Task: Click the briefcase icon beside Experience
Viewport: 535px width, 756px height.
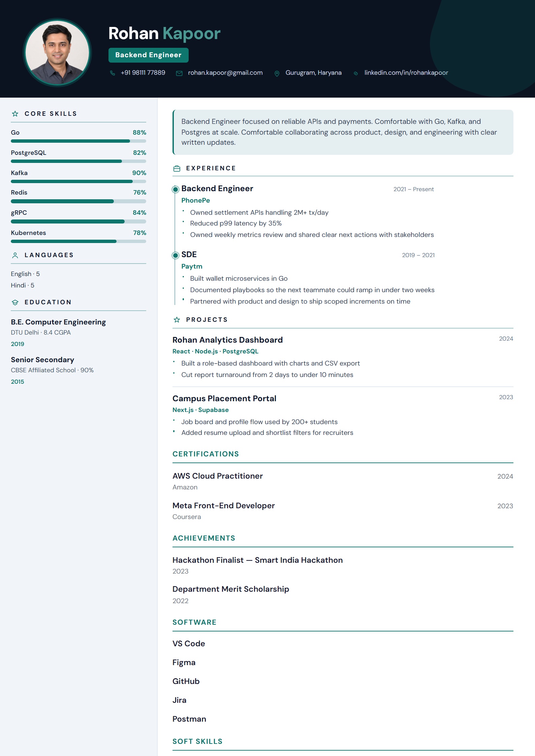Action: pyautogui.click(x=177, y=168)
